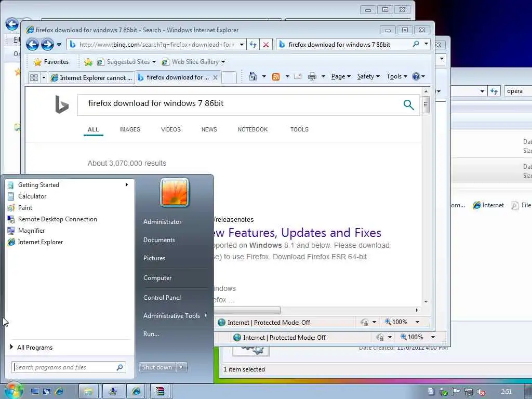Image resolution: width=532 pixels, height=399 pixels.
Task: Stop page loading with the red X
Action: point(266,45)
